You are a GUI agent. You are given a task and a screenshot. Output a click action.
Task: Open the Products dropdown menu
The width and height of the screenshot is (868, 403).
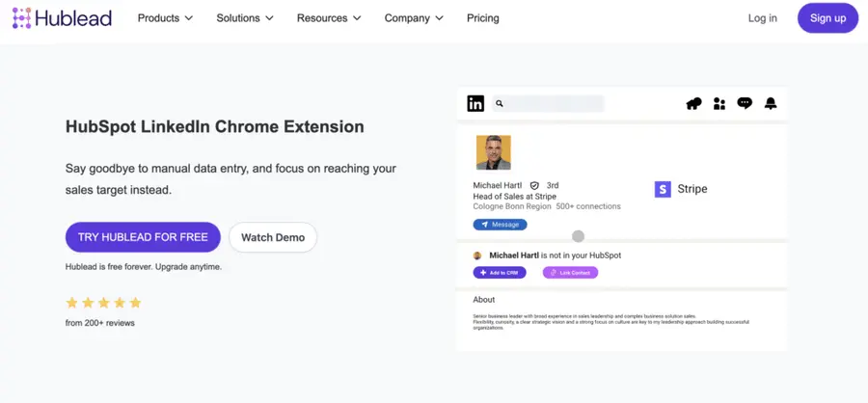click(x=165, y=18)
